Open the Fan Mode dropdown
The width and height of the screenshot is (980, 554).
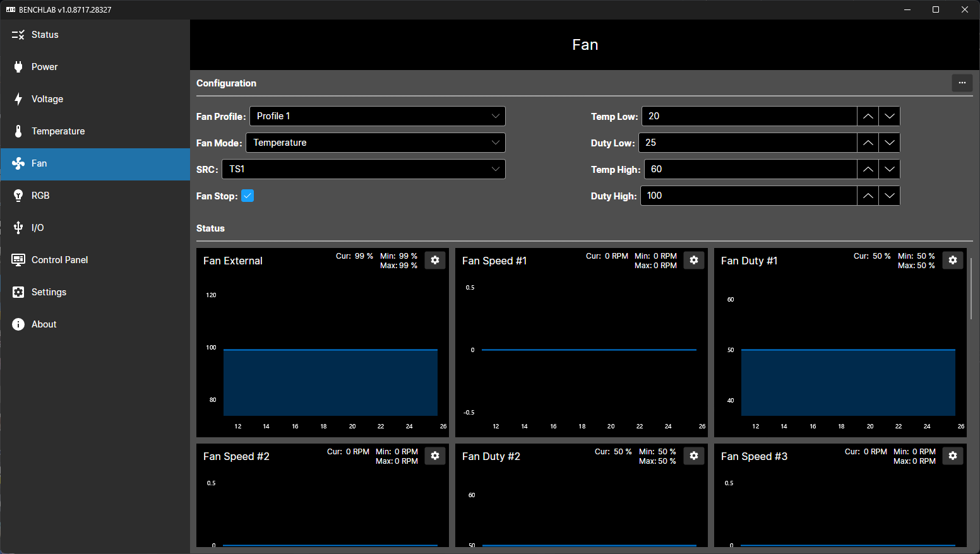click(x=376, y=143)
